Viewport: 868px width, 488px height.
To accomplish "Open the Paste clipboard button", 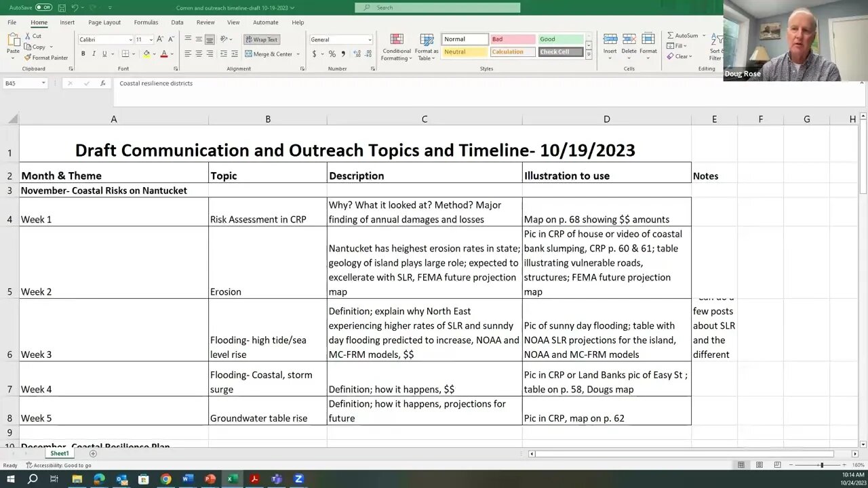I will [x=13, y=44].
